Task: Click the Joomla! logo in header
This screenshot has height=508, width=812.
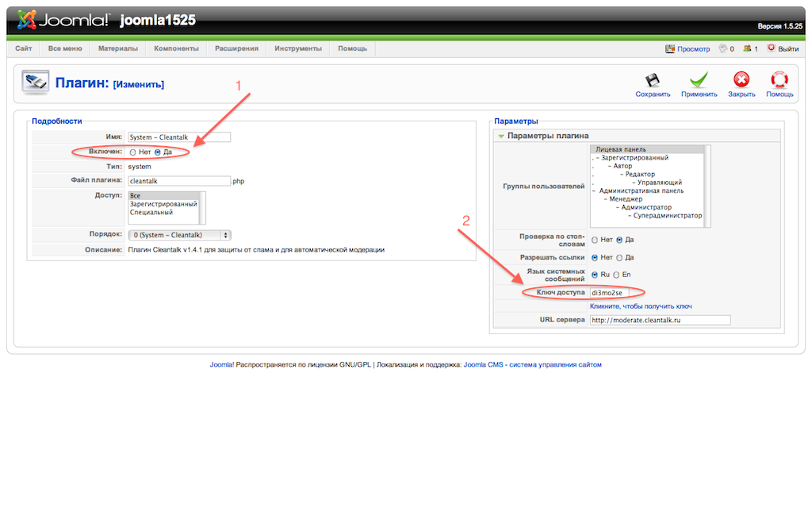Action: [x=63, y=21]
